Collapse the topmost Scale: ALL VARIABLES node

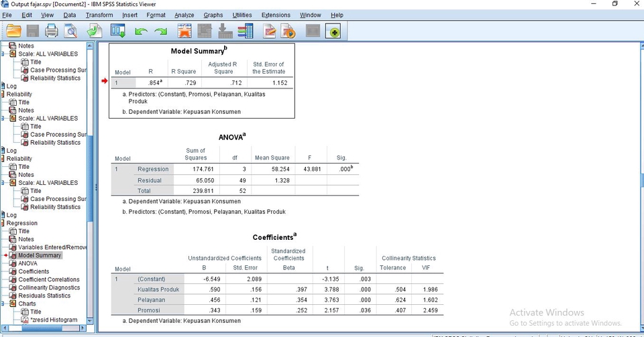click(x=3, y=54)
